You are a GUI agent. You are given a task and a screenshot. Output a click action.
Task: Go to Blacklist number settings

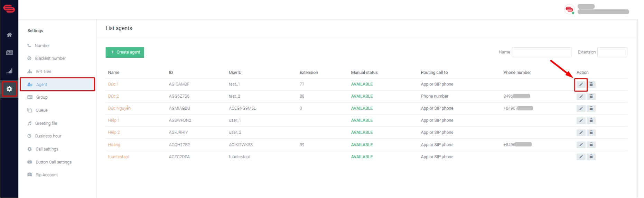click(50, 58)
